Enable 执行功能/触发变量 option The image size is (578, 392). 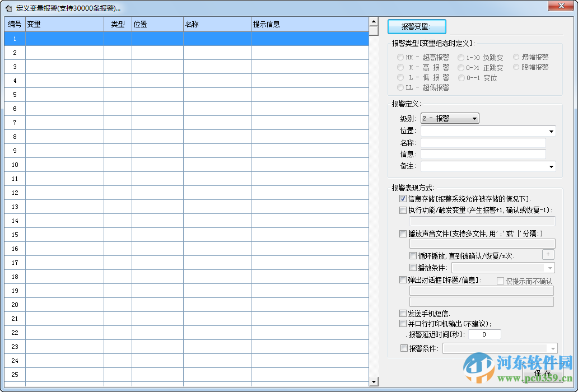click(402, 210)
